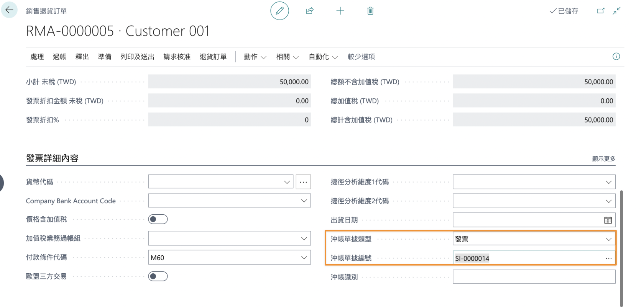Screen dimensions: 644x307
Task: Click the ellipsis button beside 貨幣代碼
Action: [x=303, y=182]
